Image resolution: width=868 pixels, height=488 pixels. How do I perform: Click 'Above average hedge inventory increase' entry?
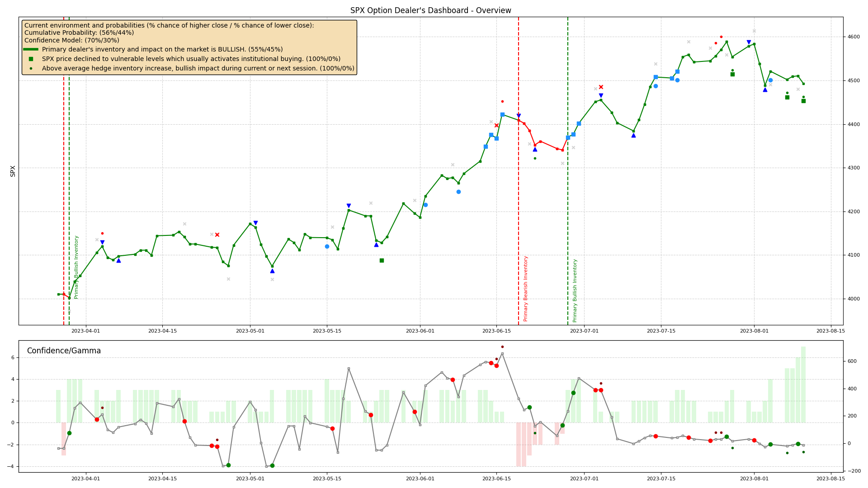pyautogui.click(x=198, y=69)
